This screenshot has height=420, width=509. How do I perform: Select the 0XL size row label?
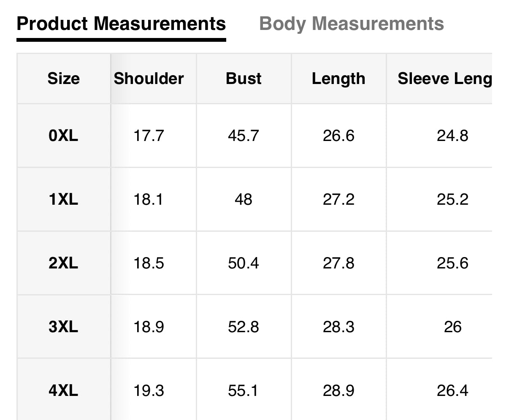pos(63,135)
